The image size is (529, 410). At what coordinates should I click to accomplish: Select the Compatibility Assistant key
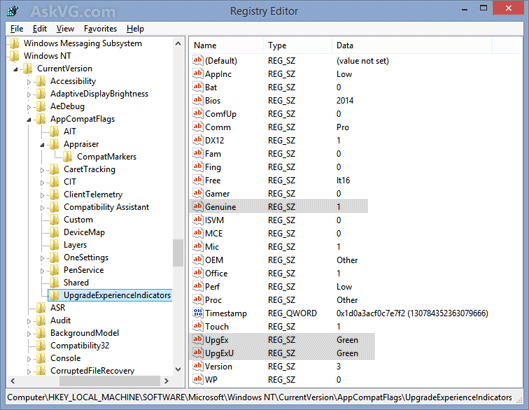pyautogui.click(x=106, y=207)
